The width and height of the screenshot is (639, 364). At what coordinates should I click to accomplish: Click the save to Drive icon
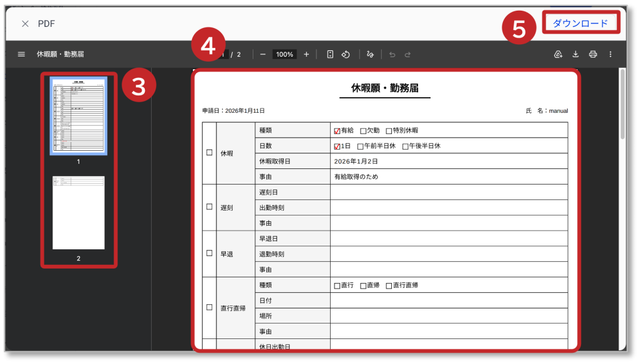559,54
